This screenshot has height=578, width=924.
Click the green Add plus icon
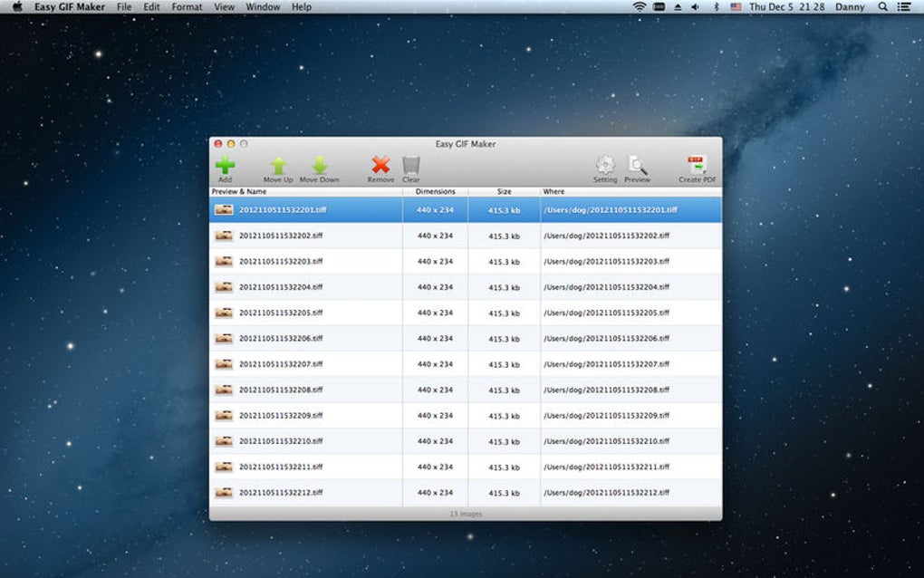pos(225,166)
